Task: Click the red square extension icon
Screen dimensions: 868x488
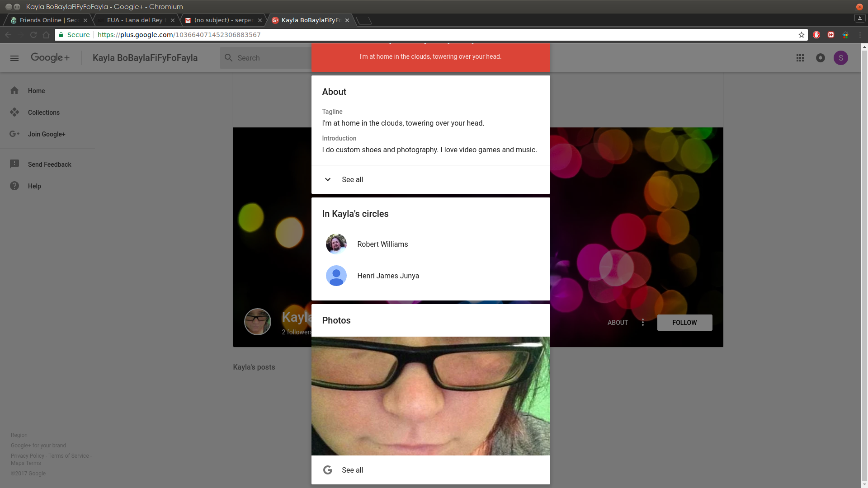Action: (831, 35)
